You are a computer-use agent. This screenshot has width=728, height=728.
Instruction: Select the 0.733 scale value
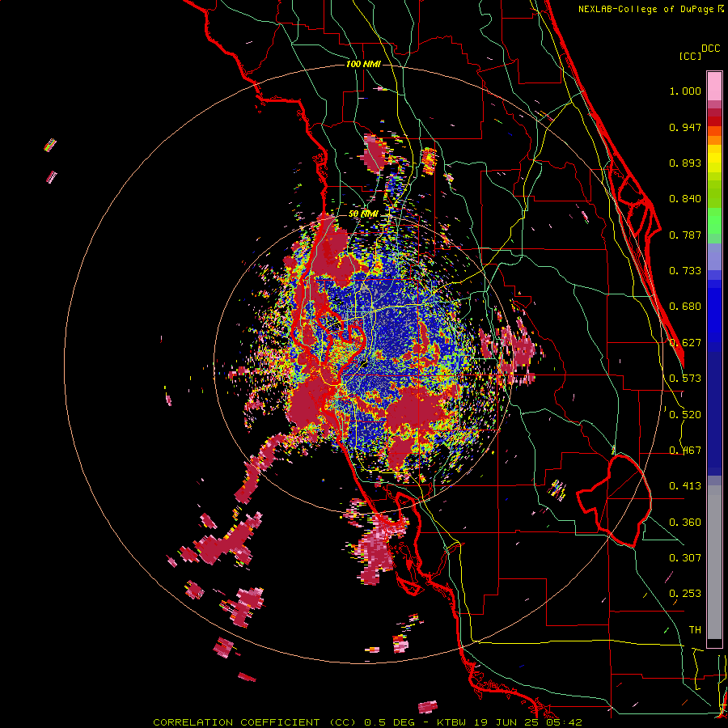coord(685,271)
